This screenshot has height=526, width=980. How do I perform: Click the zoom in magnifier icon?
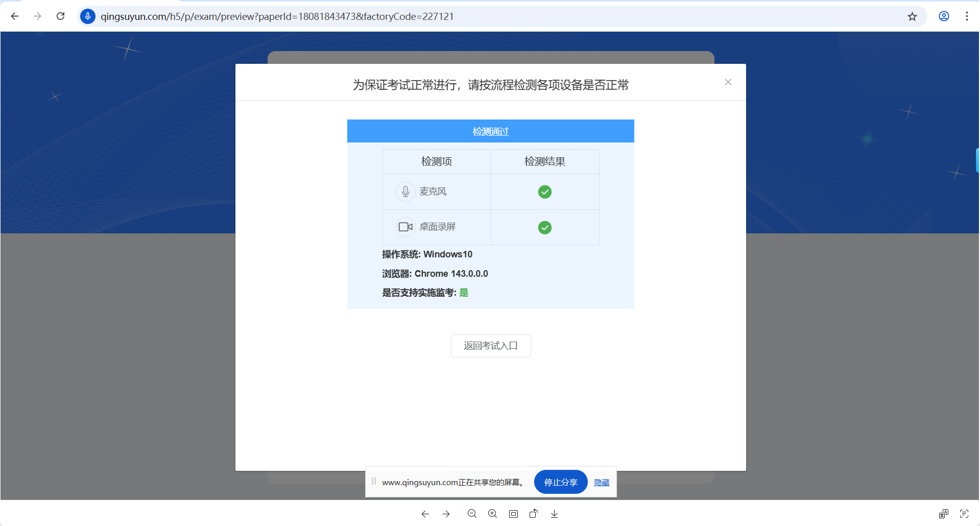coord(492,514)
